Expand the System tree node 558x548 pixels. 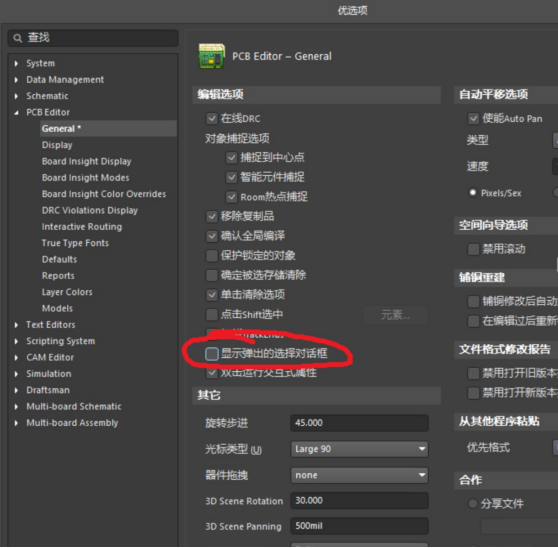[16, 64]
